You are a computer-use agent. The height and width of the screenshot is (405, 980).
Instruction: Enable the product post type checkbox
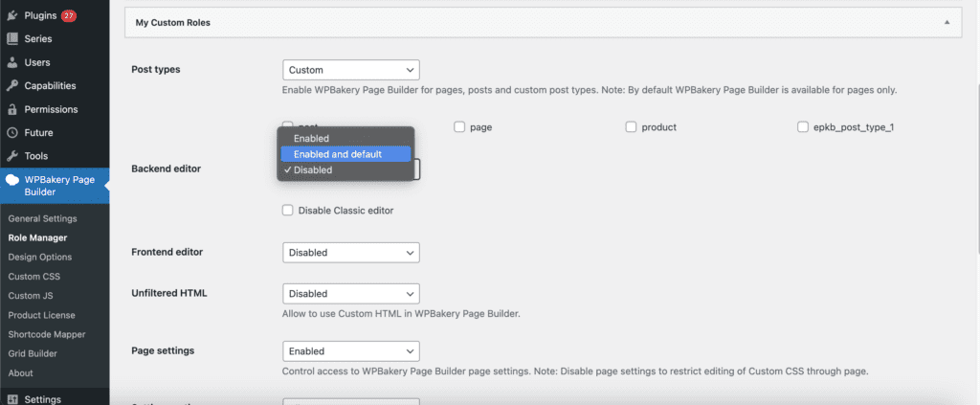pyautogui.click(x=632, y=126)
